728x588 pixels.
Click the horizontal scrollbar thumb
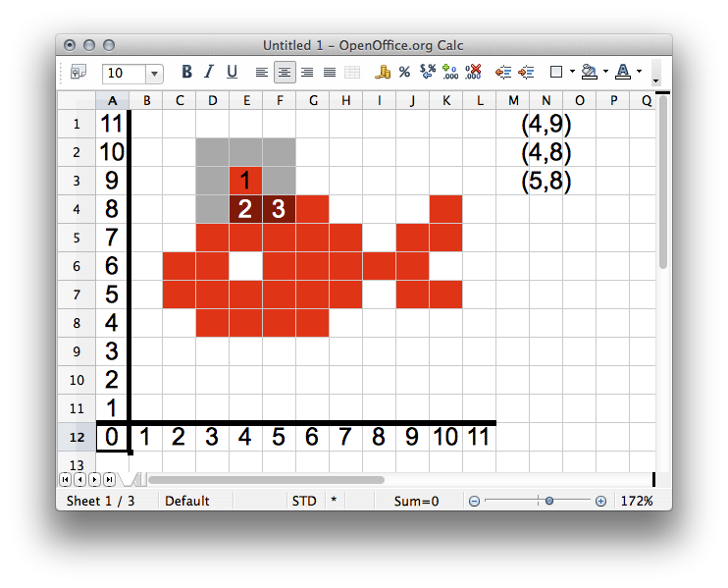click(x=266, y=480)
